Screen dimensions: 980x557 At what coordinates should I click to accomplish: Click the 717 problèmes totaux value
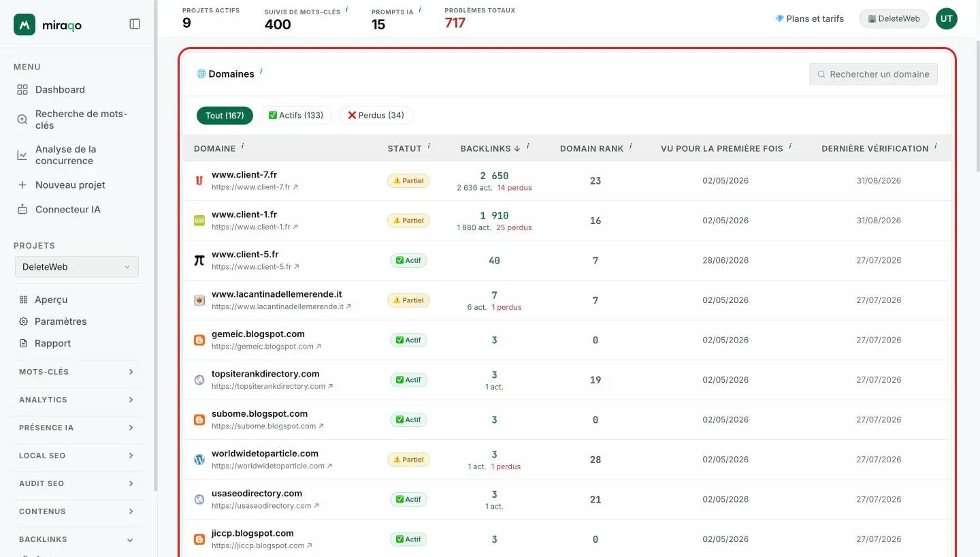pyautogui.click(x=455, y=23)
